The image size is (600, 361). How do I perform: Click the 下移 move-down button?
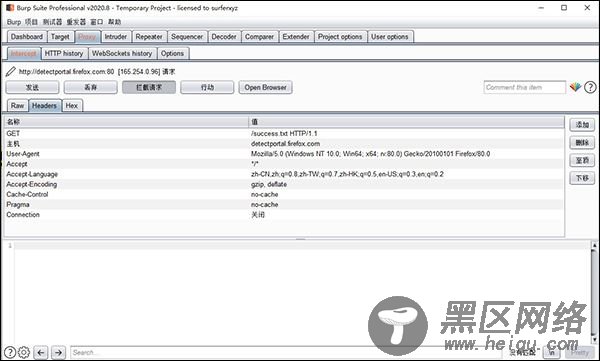click(582, 178)
